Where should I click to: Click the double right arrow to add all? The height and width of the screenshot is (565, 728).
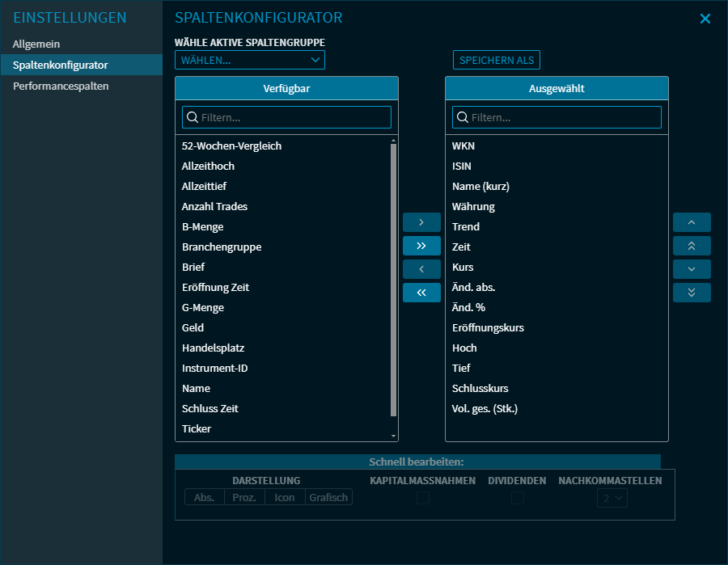point(421,246)
